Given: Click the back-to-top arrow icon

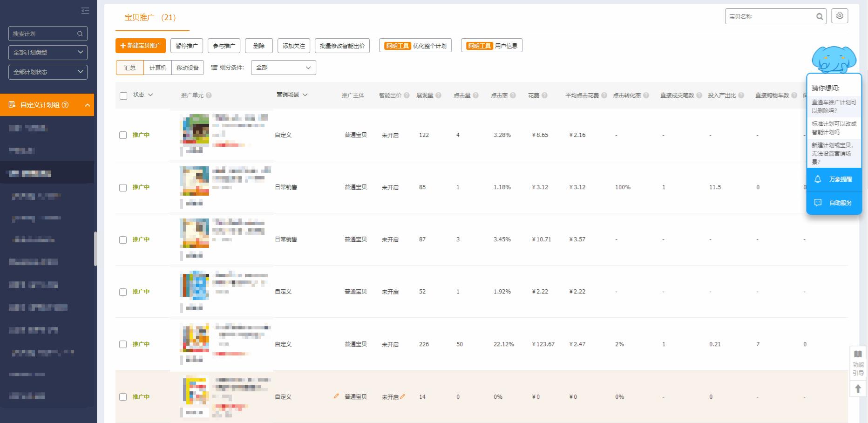Looking at the screenshot, I should 858,388.
